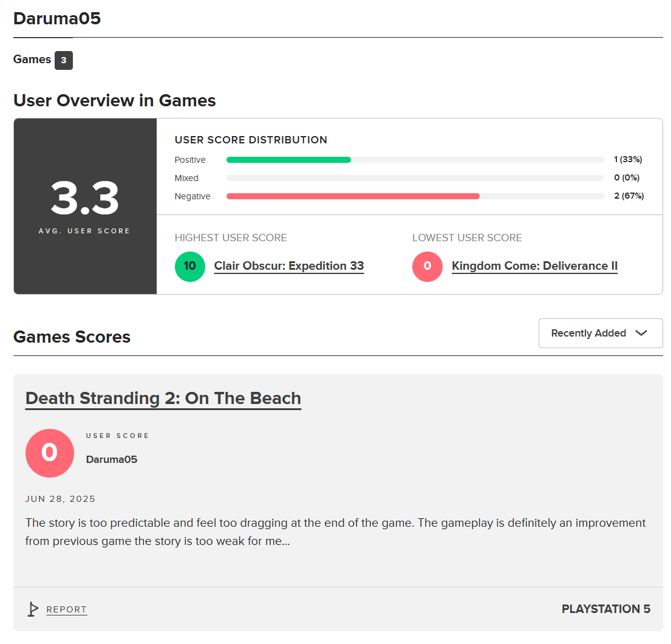Click the green 10 score badge
Screen dimensions: 671x644
click(x=190, y=266)
